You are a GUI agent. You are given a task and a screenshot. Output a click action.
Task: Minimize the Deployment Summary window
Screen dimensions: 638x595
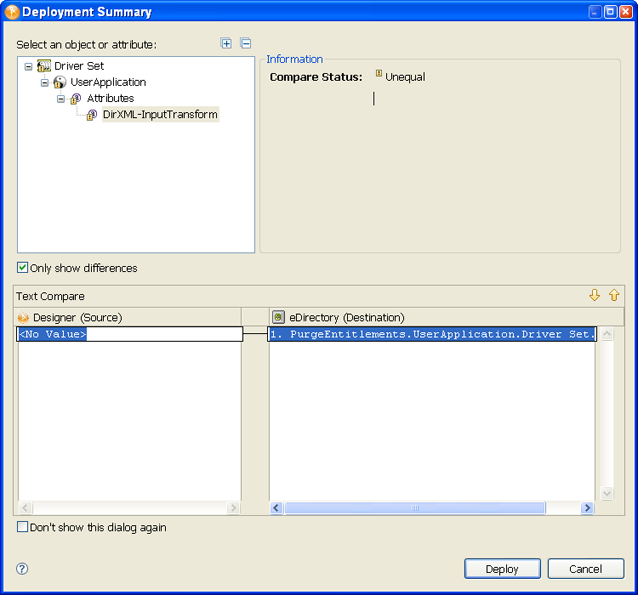595,12
